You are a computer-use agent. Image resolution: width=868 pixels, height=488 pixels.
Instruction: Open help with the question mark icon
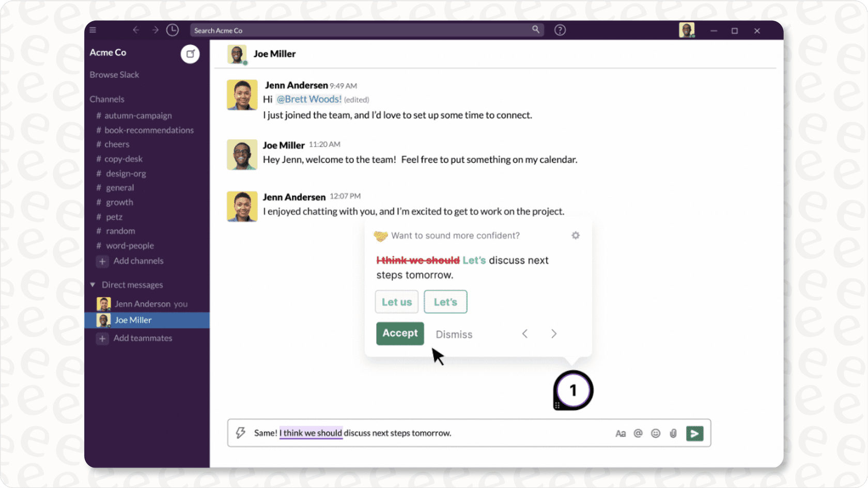tap(560, 30)
